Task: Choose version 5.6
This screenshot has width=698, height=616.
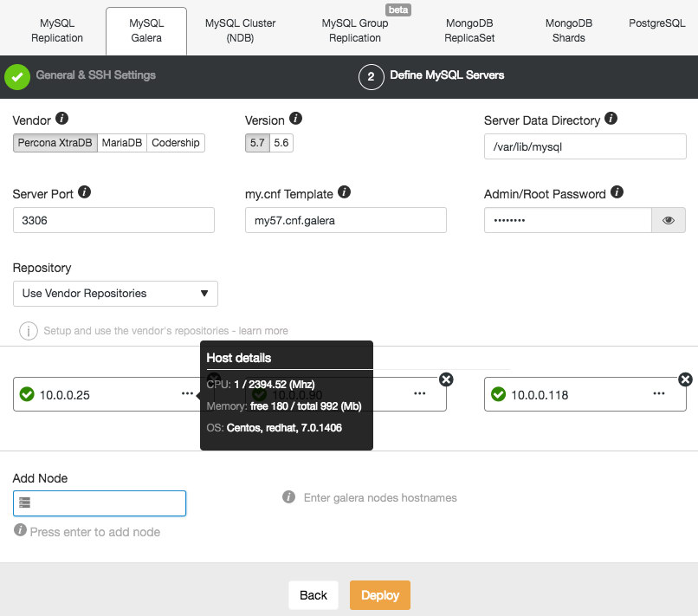Action: pos(281,143)
